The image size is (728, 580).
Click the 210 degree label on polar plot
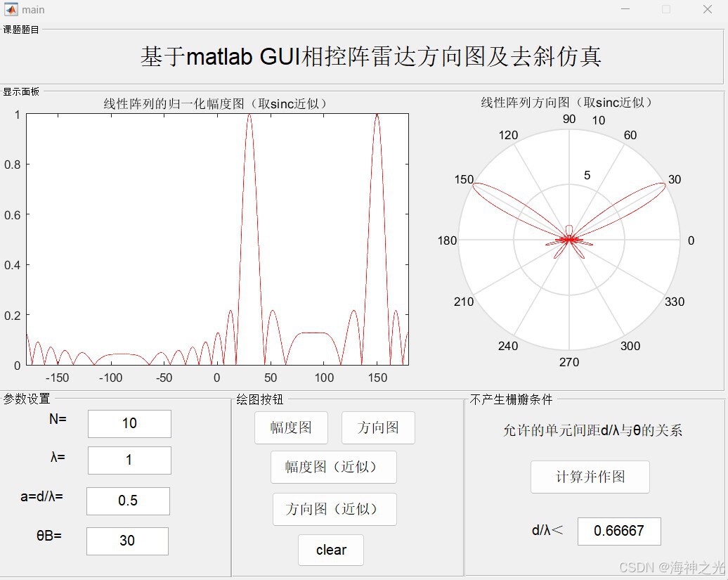coord(464,302)
